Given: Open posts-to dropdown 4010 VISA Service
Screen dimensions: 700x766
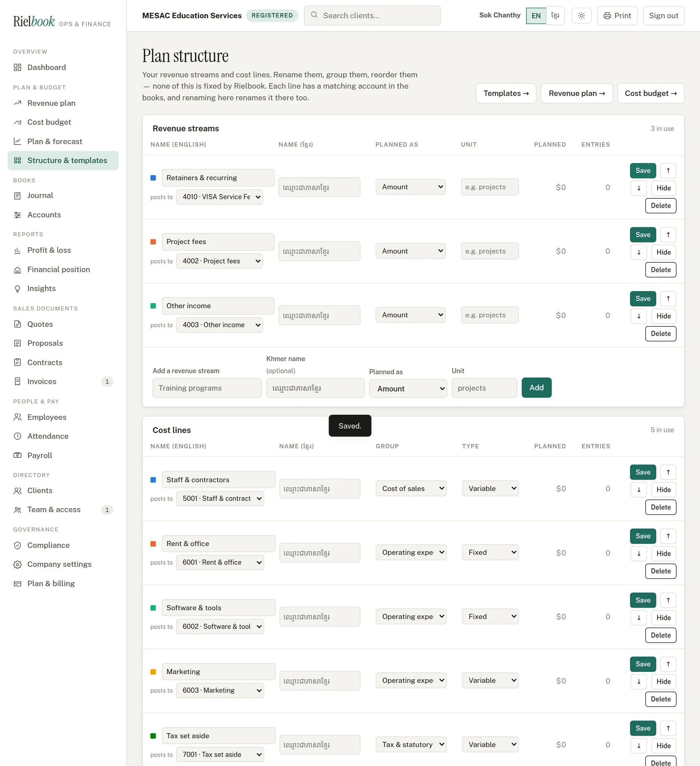Looking at the screenshot, I should click(x=219, y=197).
